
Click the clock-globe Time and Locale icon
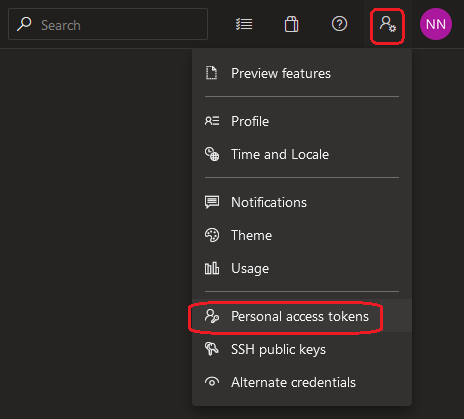coord(212,154)
